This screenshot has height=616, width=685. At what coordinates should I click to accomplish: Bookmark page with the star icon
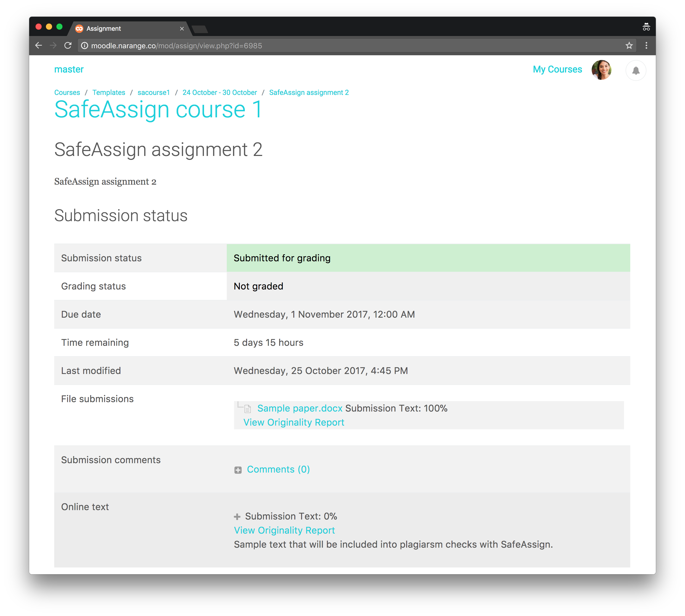click(629, 45)
